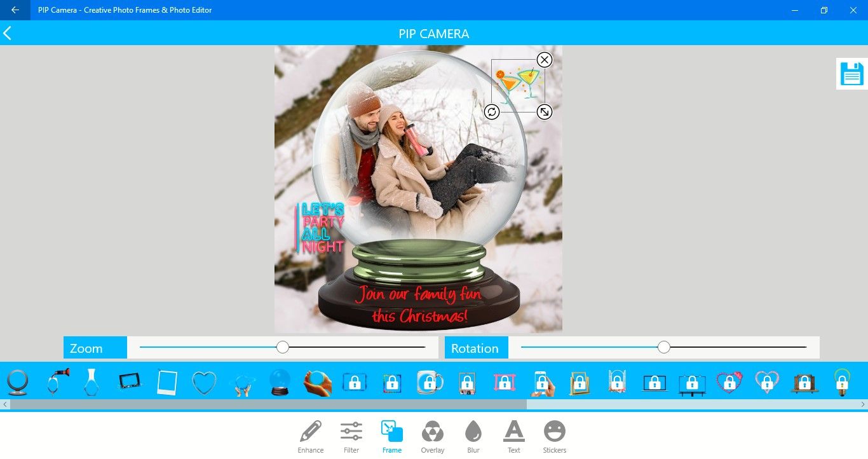Minimize the PIP Camera window
Viewport: 868px width, 459px height.
(795, 10)
